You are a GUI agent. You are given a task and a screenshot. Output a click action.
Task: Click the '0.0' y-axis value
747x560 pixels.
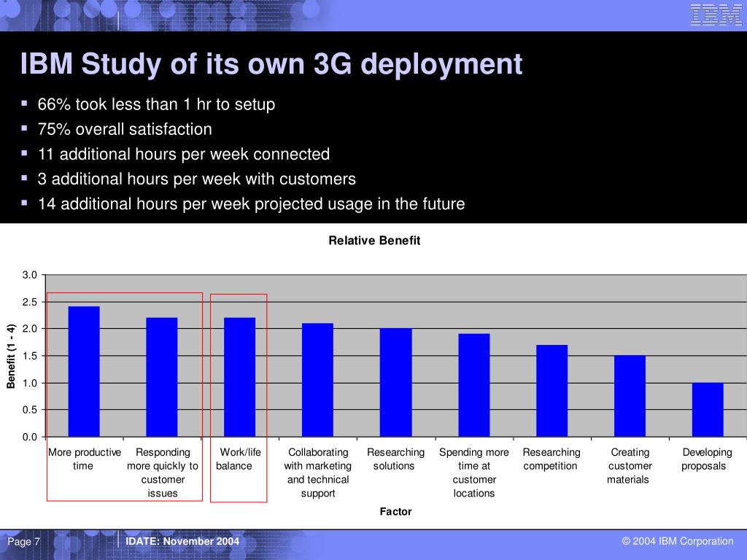(29, 437)
